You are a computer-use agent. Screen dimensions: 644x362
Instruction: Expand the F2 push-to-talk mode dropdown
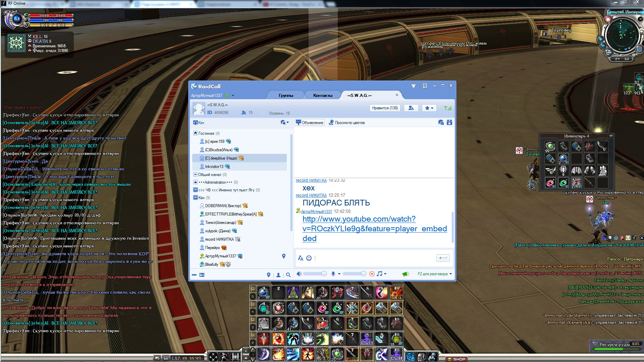click(450, 274)
